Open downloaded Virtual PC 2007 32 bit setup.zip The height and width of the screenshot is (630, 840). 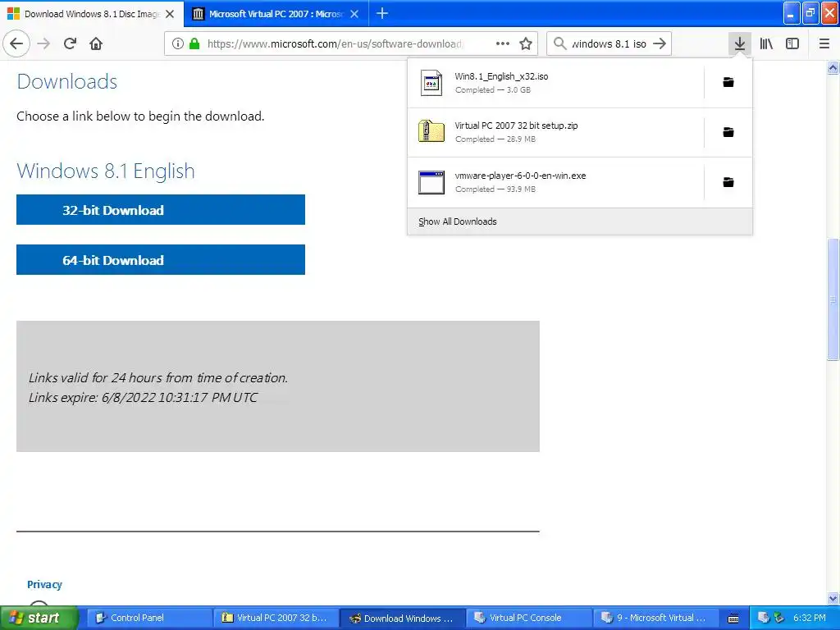(x=555, y=132)
